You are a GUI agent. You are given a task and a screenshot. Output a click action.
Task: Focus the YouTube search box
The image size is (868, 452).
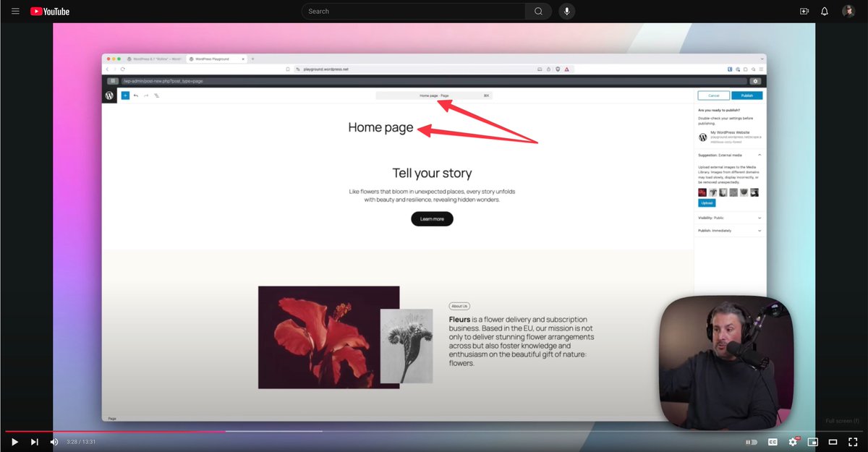pyautogui.click(x=413, y=11)
